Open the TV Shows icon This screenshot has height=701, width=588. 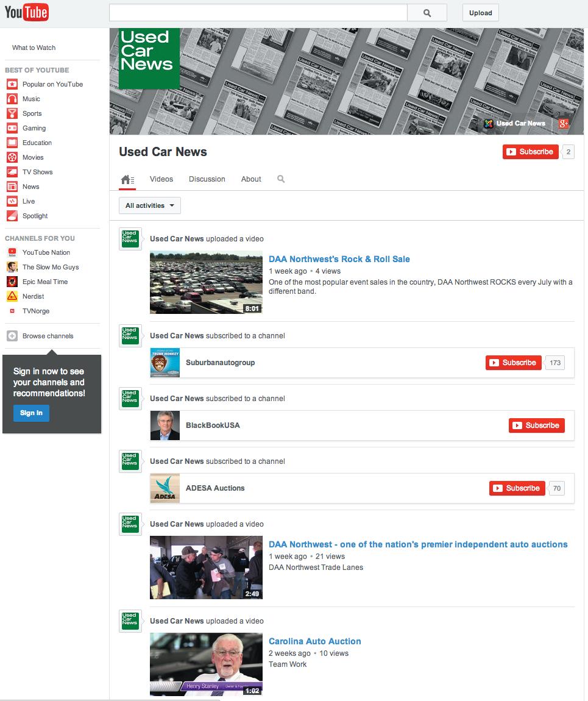(12, 172)
